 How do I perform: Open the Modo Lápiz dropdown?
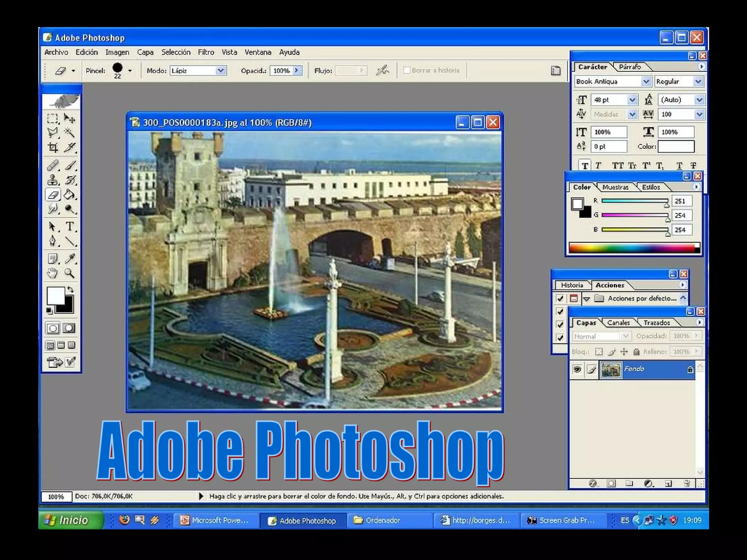(x=221, y=70)
